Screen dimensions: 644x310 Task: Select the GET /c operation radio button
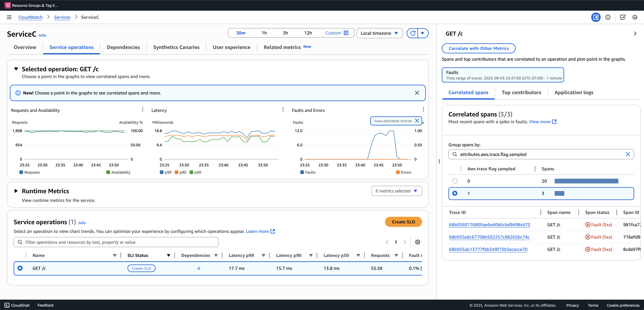tap(20, 268)
